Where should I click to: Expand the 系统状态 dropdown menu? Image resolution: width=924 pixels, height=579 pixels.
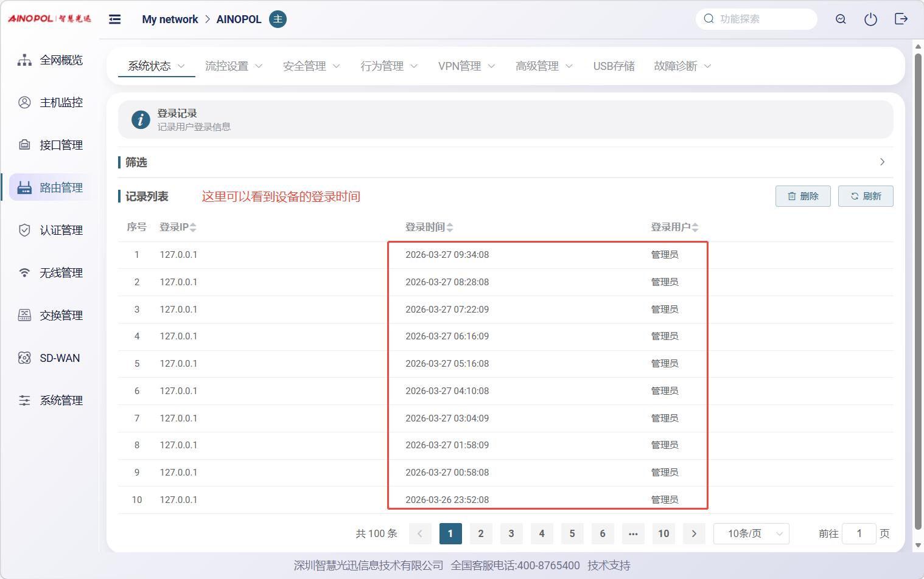tap(156, 66)
